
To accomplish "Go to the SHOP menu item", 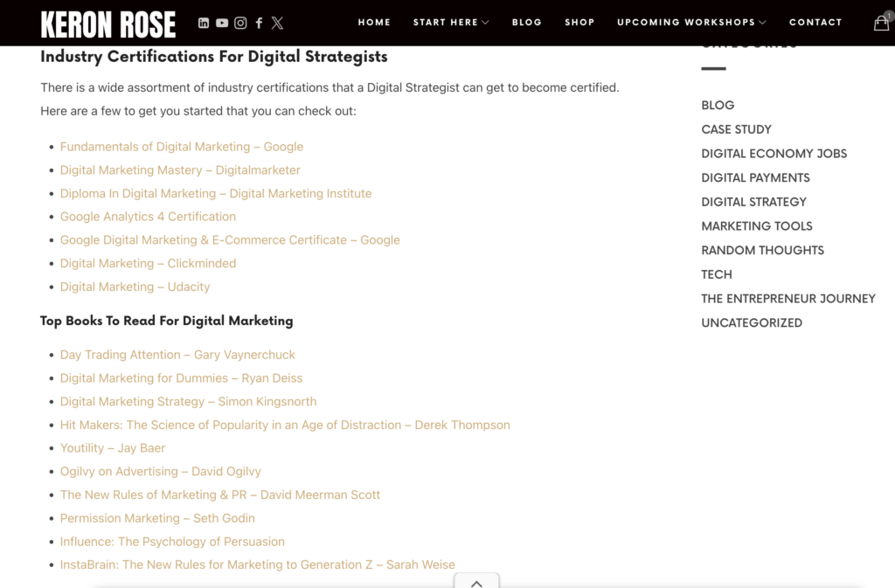I will [579, 23].
